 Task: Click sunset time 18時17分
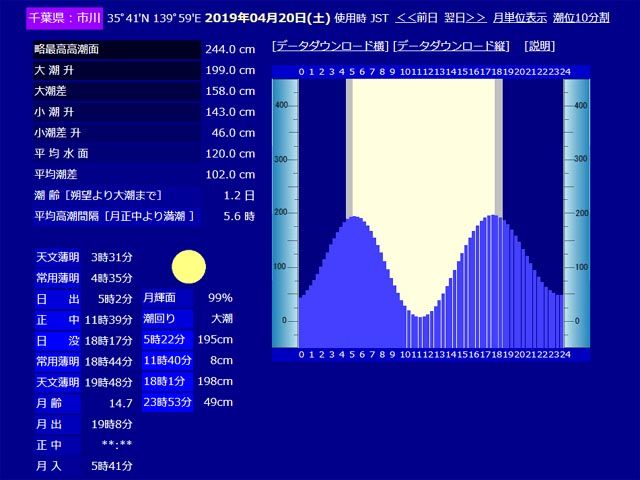[109, 340]
